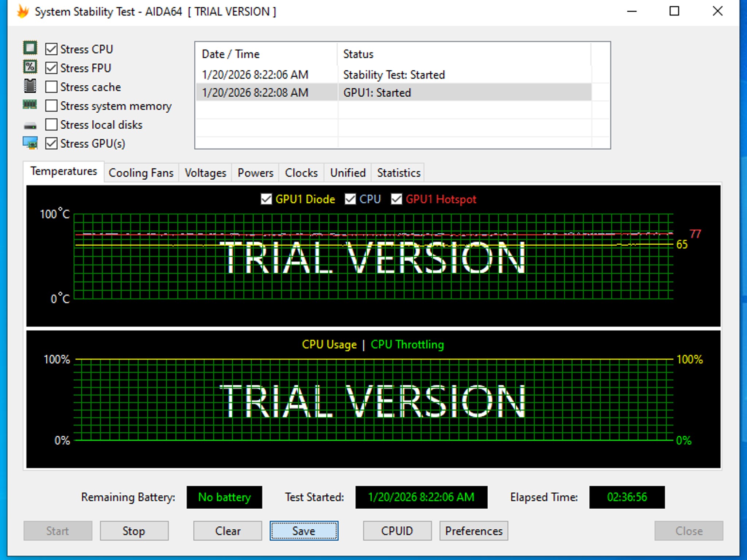The height and width of the screenshot is (560, 747).
Task: Toggle the GPU1 Hotspot graph checkbox
Action: pyautogui.click(x=396, y=199)
